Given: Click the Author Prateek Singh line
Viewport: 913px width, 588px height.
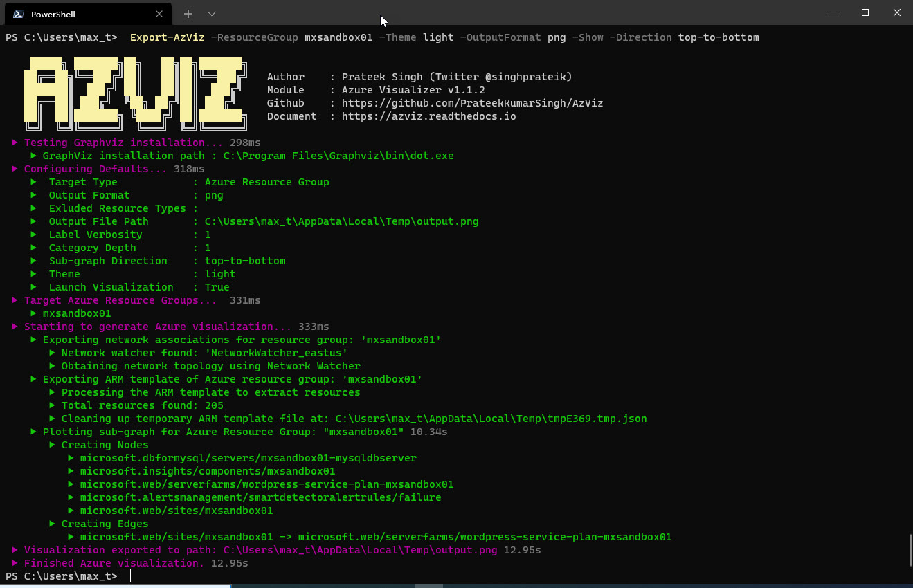Looking at the screenshot, I should 419,77.
